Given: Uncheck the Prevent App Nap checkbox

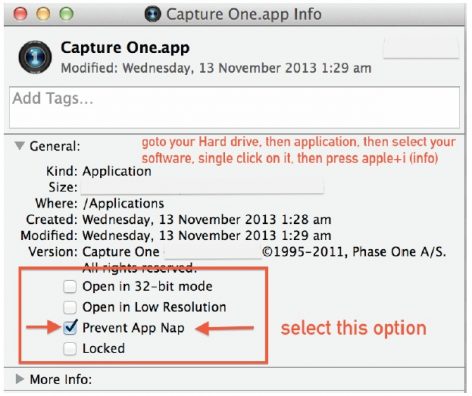Looking at the screenshot, I should [70, 327].
